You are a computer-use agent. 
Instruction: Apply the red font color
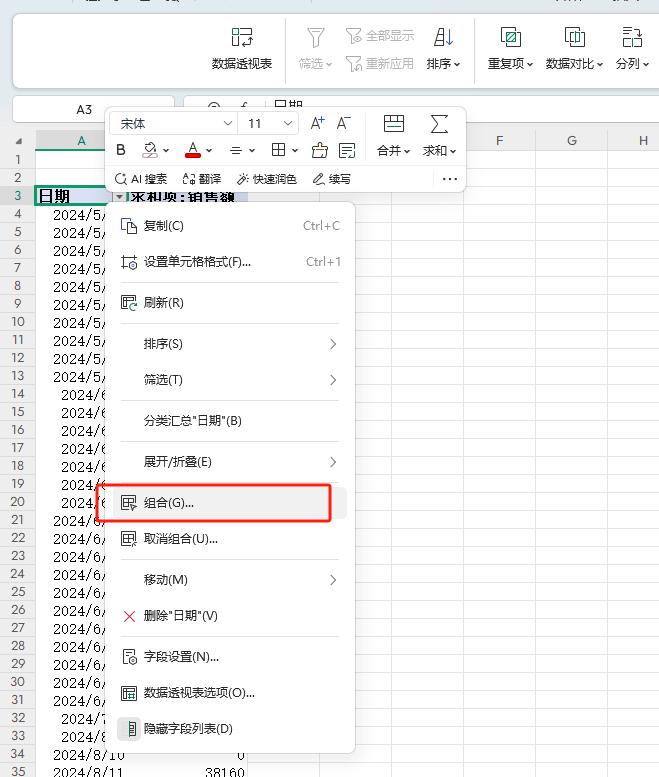pyautogui.click(x=193, y=150)
